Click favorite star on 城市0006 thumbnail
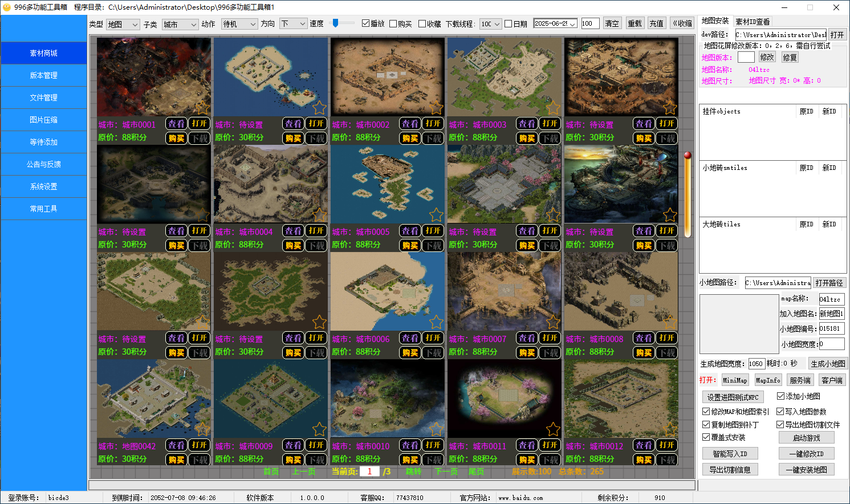The image size is (850, 504). click(x=436, y=322)
